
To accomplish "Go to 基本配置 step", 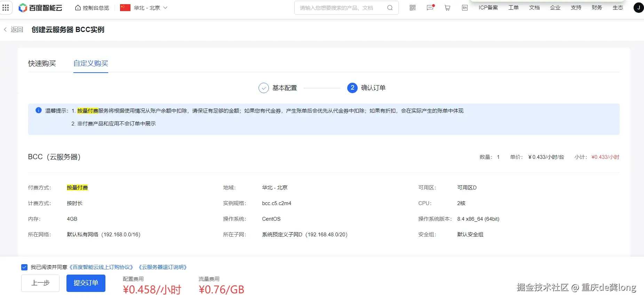I will click(x=278, y=88).
